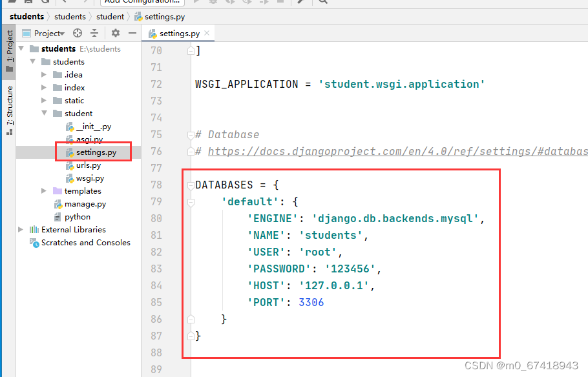Click the bold students root breadcrumb
This screenshot has width=588, height=377.
pos(26,17)
